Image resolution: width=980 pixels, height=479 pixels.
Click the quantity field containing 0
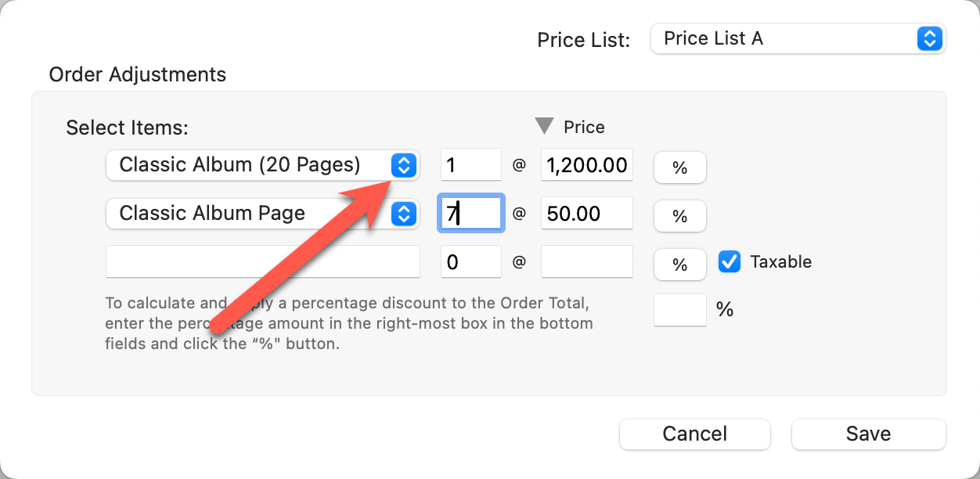(x=470, y=262)
